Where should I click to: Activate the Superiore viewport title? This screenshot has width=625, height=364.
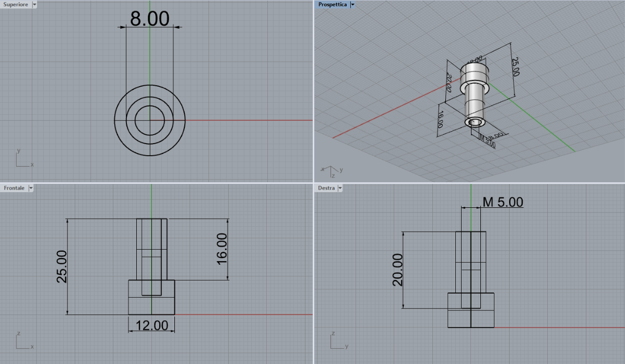pyautogui.click(x=16, y=4)
